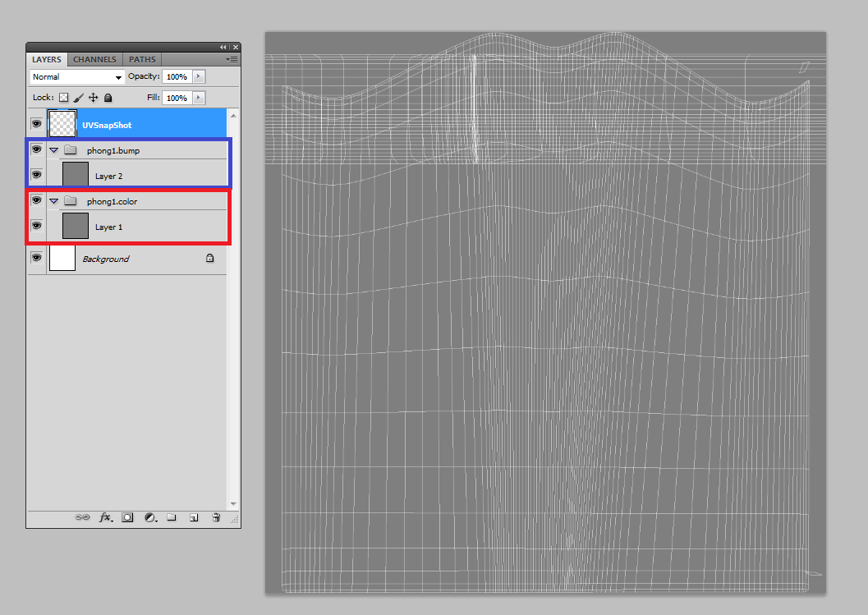Image resolution: width=868 pixels, height=615 pixels.
Task: Open the fx layer style menu
Action: 105,518
